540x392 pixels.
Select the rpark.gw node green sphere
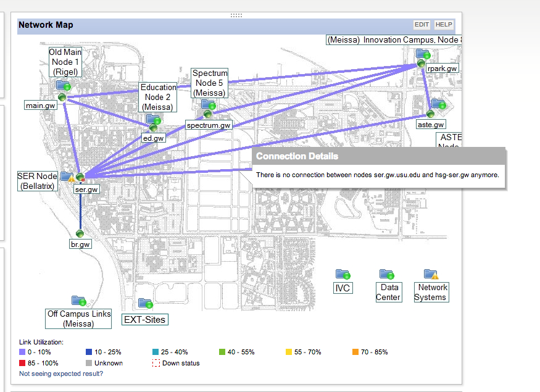tap(421, 64)
